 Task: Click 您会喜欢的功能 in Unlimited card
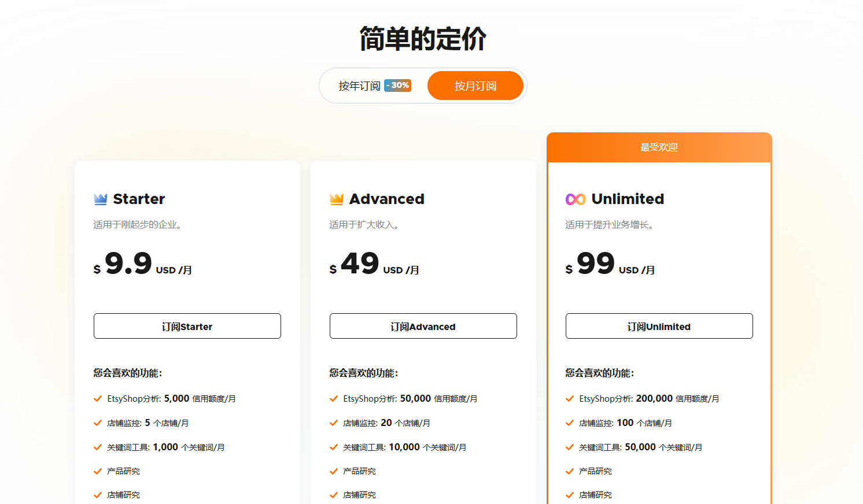tap(600, 373)
